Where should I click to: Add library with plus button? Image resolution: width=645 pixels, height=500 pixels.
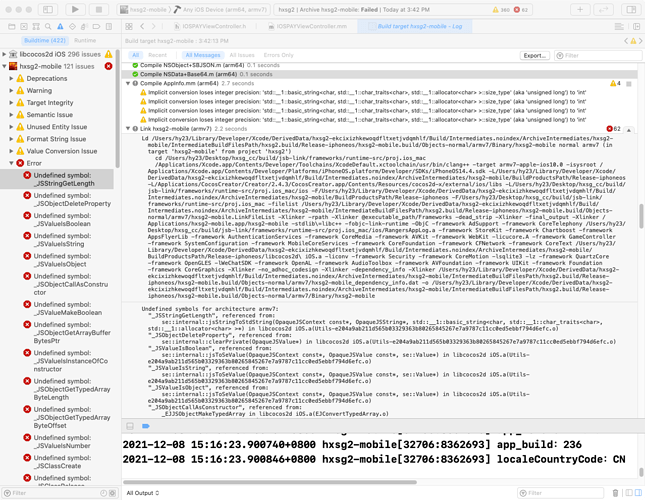pyautogui.click(x=580, y=9)
